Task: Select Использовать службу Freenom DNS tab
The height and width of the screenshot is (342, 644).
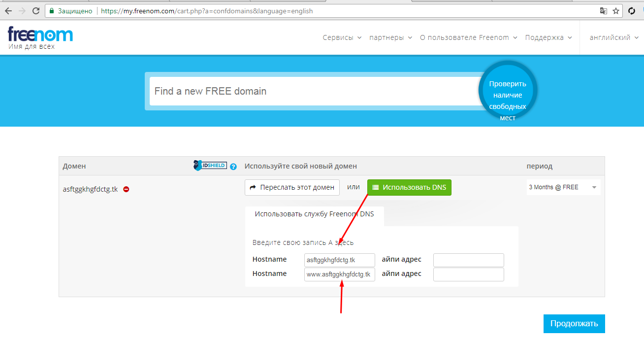Action: (x=314, y=214)
